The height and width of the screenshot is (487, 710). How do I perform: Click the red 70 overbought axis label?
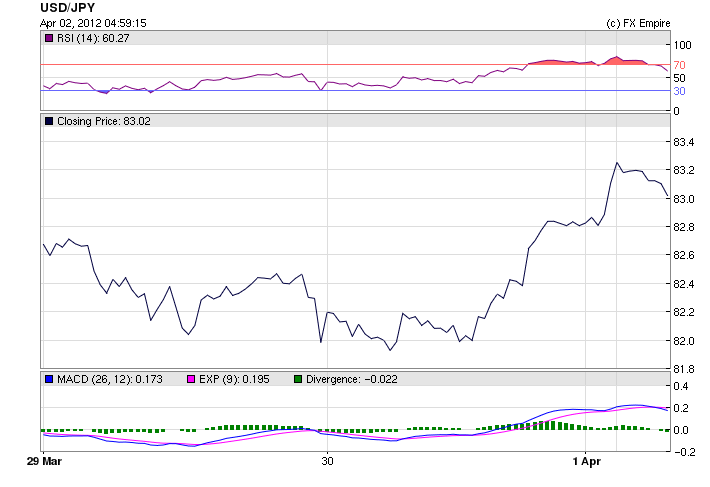click(x=679, y=65)
